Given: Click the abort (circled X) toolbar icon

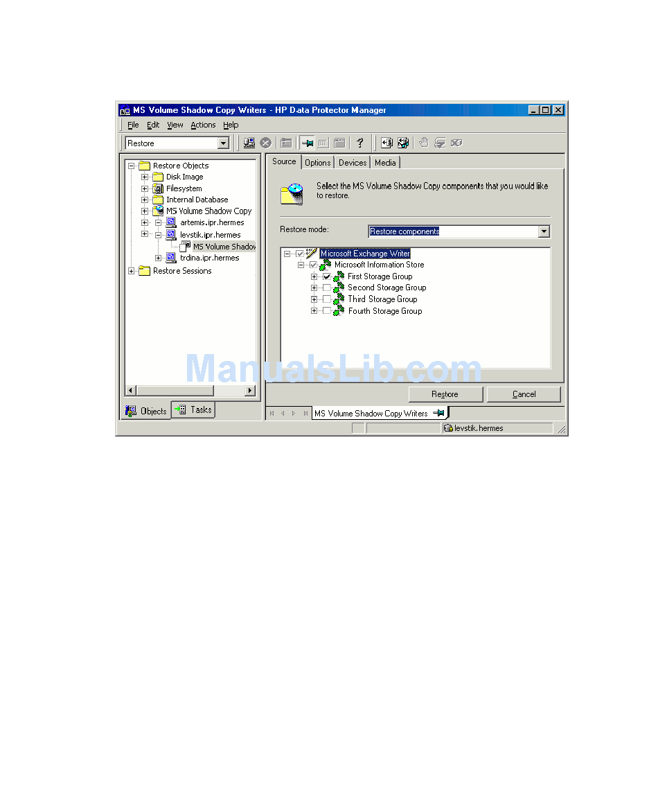Looking at the screenshot, I should tap(265, 143).
